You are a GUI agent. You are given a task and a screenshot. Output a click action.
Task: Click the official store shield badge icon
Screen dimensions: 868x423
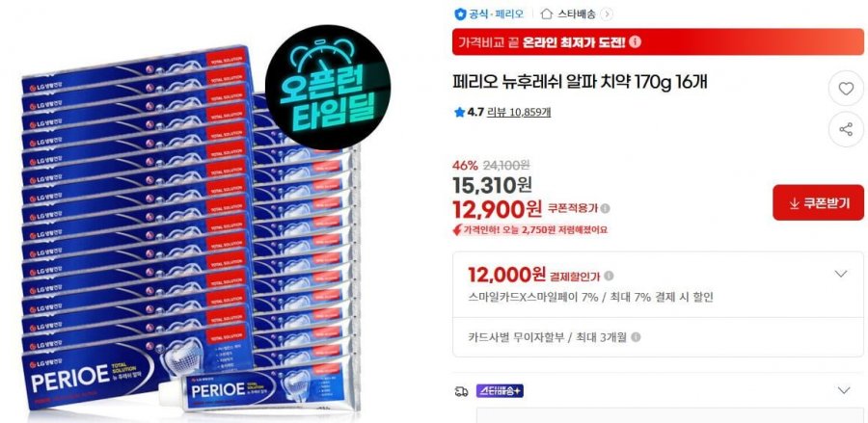(x=459, y=14)
